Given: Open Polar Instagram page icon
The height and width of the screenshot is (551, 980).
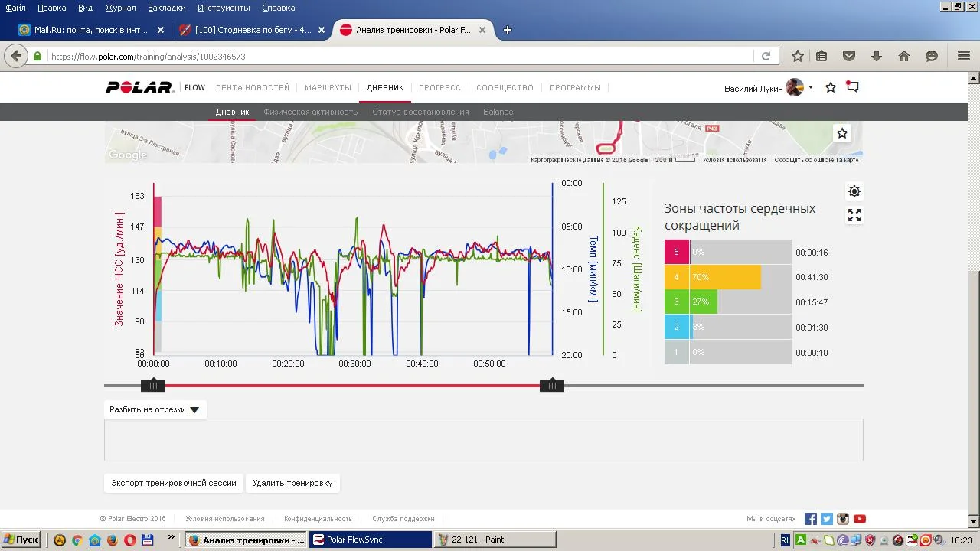Looking at the screenshot, I should click(843, 519).
